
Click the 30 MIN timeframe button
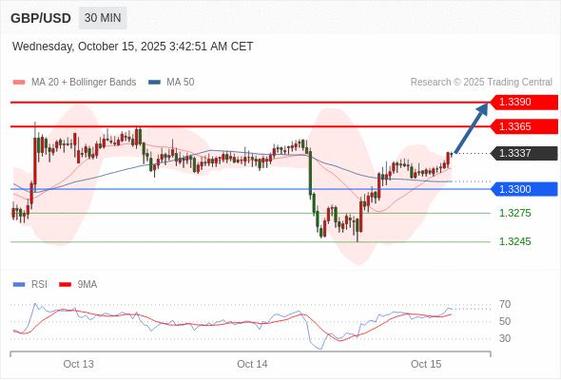tap(103, 18)
